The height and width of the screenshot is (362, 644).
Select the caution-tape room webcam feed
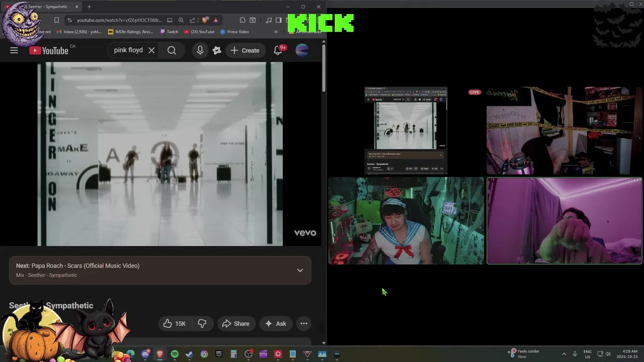click(x=564, y=131)
